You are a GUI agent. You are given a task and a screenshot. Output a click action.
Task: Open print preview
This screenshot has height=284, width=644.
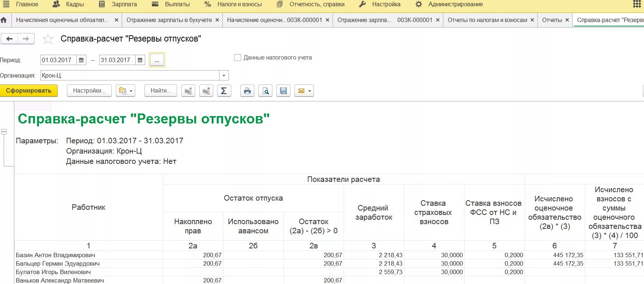(265, 91)
